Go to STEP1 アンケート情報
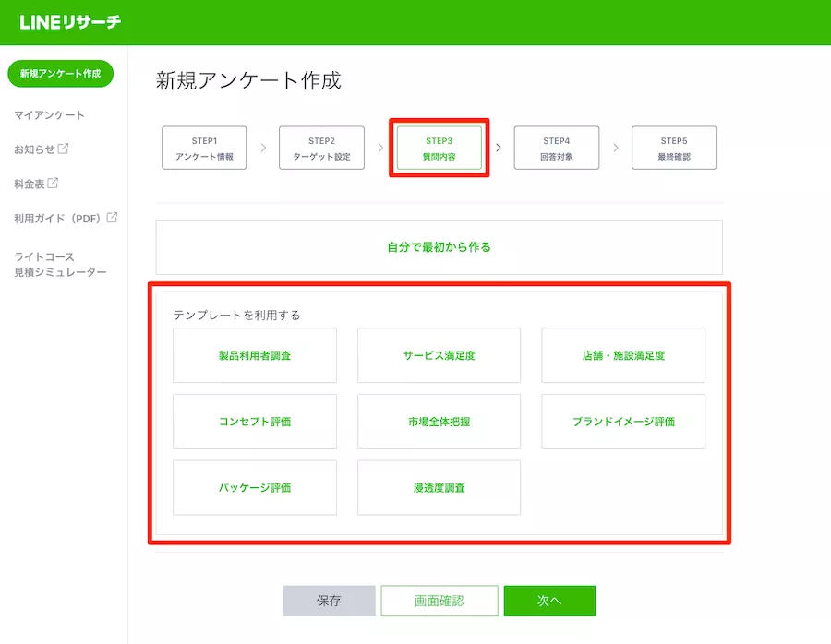This screenshot has height=644, width=831. [x=204, y=148]
